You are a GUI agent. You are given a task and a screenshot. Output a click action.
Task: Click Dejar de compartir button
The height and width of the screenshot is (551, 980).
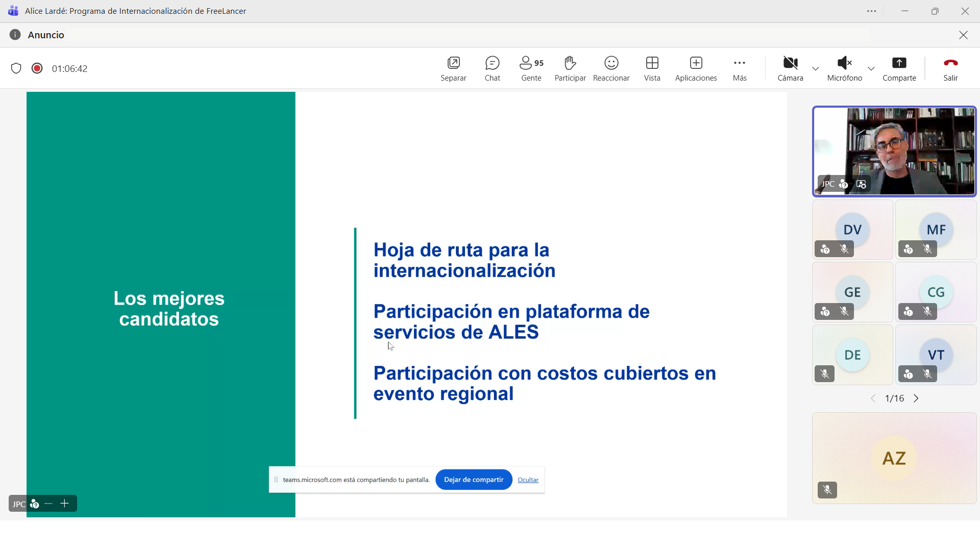pos(474,480)
